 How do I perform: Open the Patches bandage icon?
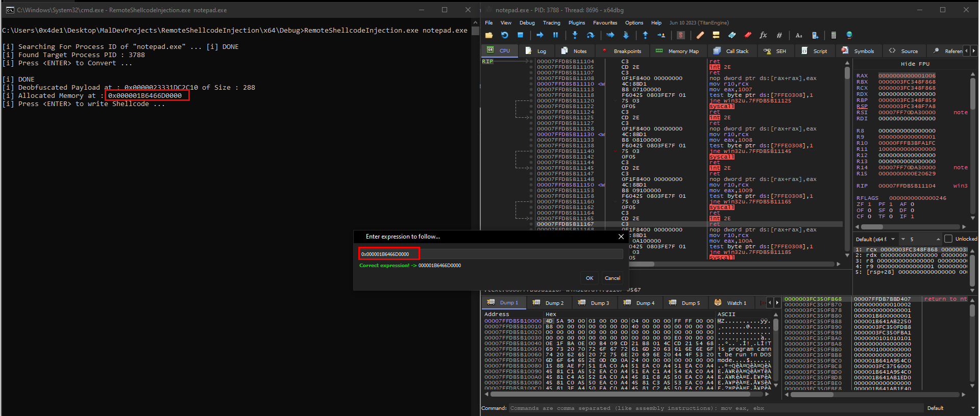coord(700,35)
